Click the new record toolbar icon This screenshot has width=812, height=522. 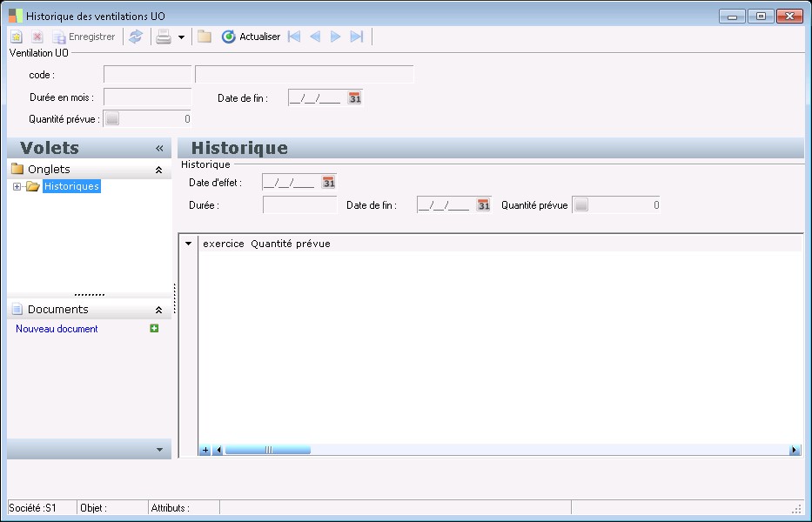click(17, 37)
